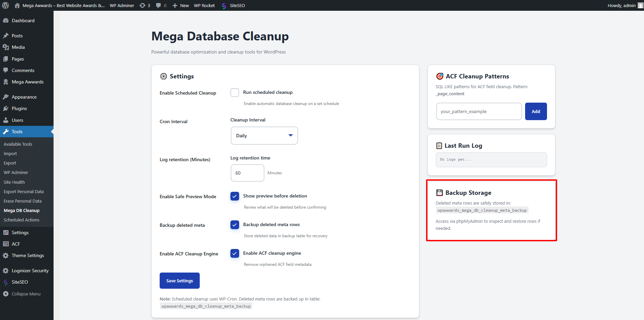This screenshot has height=320, width=644.
Task: Disable Backup deleted meta rows checkbox
Action: pos(235,225)
